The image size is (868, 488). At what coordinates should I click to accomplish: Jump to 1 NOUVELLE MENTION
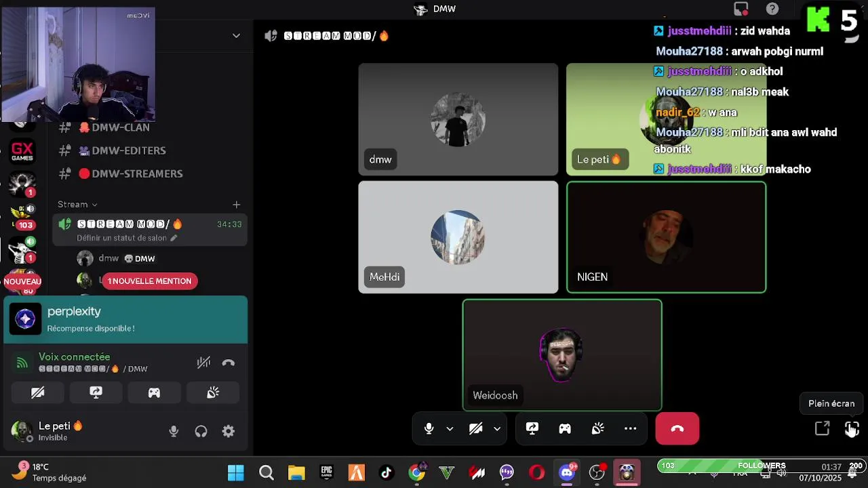[150, 281]
